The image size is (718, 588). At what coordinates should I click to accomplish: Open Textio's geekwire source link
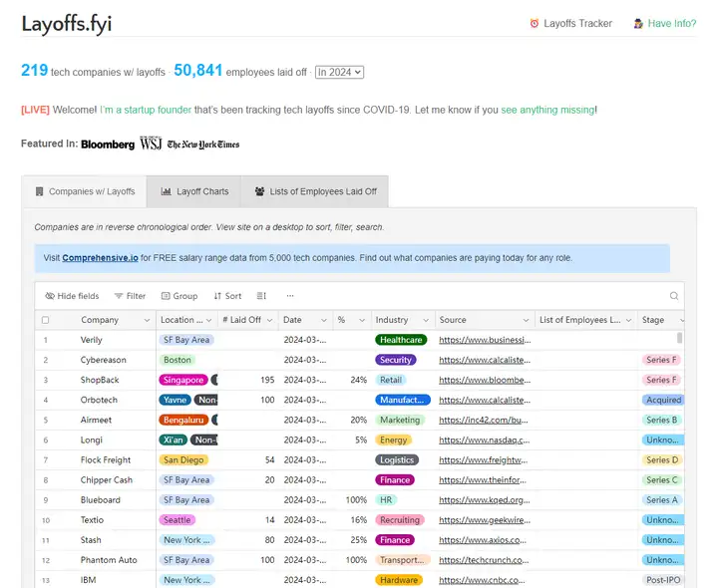(x=485, y=520)
